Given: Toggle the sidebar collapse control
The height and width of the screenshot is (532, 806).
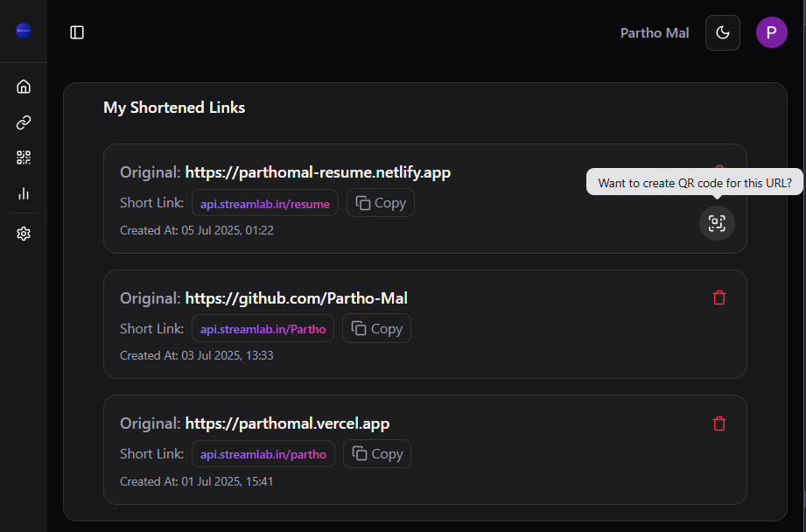Looking at the screenshot, I should tap(77, 31).
